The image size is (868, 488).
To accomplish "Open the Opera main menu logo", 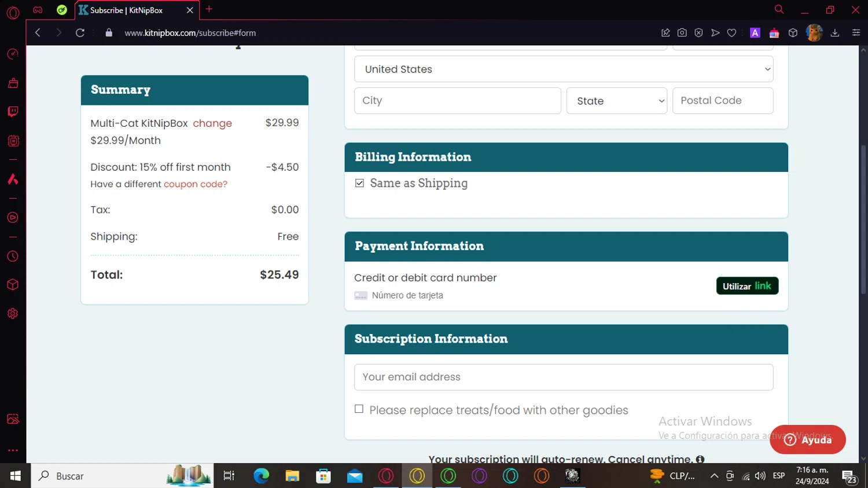I will (x=13, y=12).
